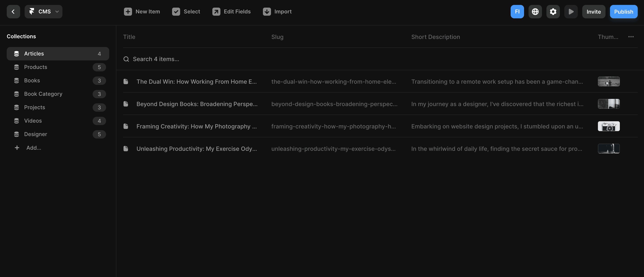The width and height of the screenshot is (644, 277).
Task: Click the Edit Fields icon
Action: (216, 11)
